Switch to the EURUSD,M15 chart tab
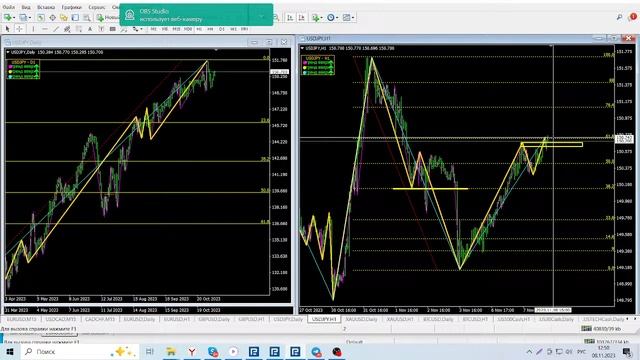 21,319
